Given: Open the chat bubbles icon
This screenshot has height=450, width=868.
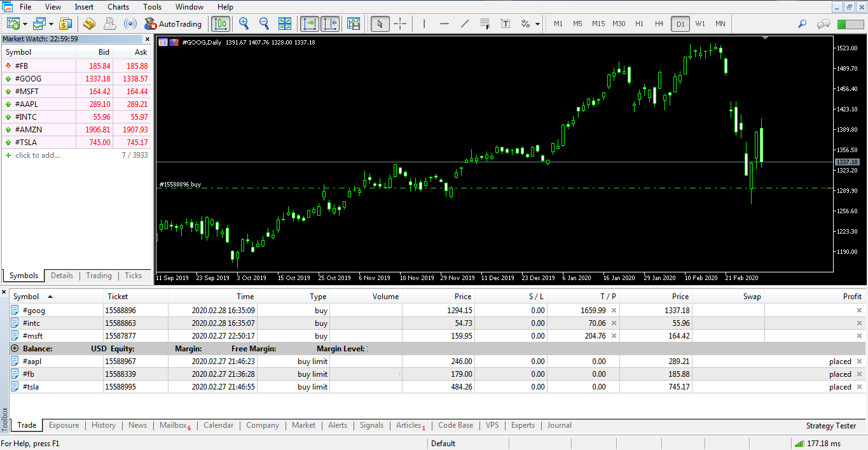Looking at the screenshot, I should click(824, 24).
